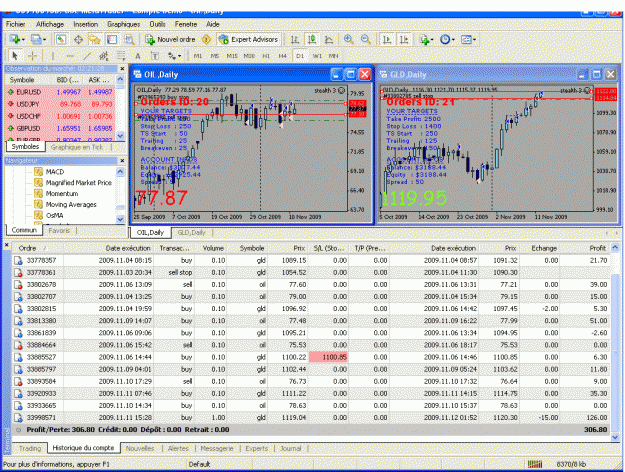Screen dimensions: 625x472
Task: Select the Fibonacci retracement tool
Action: (x=121, y=56)
